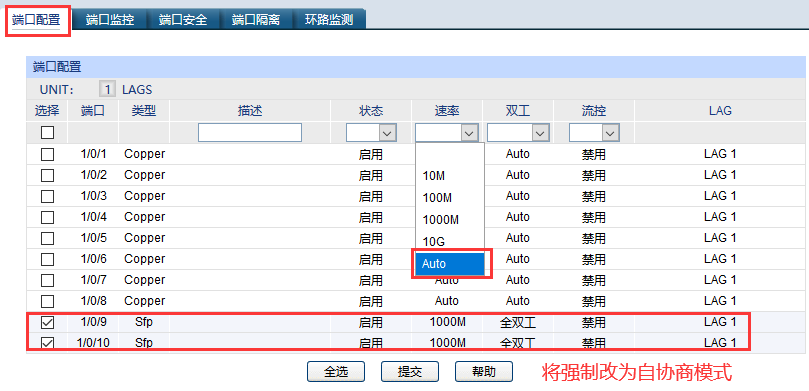Screen dimensions: 809x391
Task: Submit with the 提交 button
Action: tap(410, 371)
